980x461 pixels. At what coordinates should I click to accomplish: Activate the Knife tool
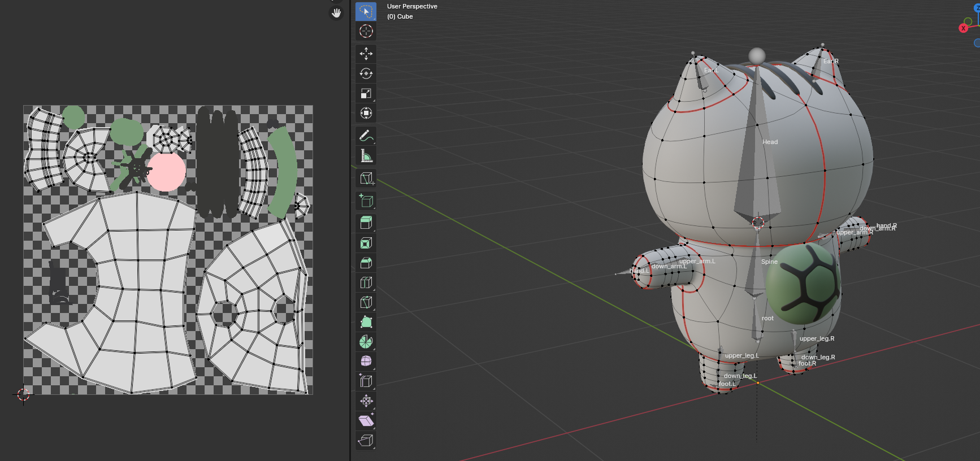pyautogui.click(x=366, y=302)
